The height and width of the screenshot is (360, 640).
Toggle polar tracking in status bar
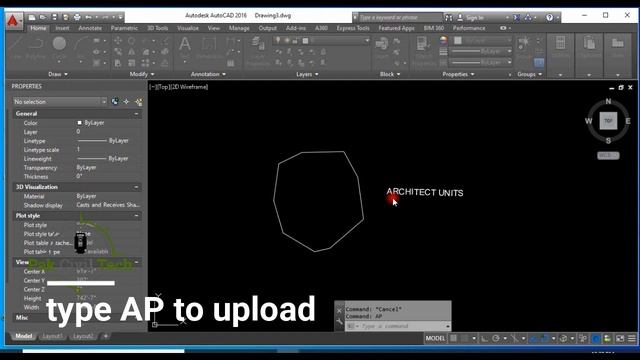point(496,338)
